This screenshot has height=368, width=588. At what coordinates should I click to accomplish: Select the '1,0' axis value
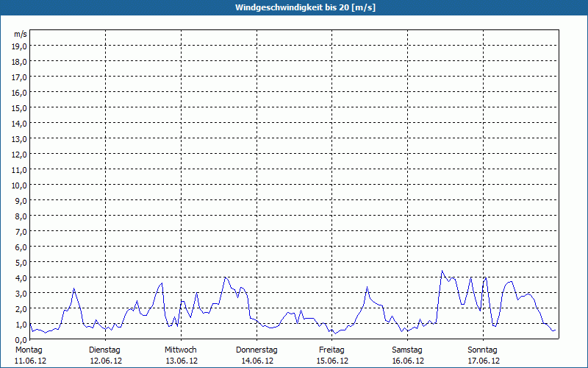21,325
